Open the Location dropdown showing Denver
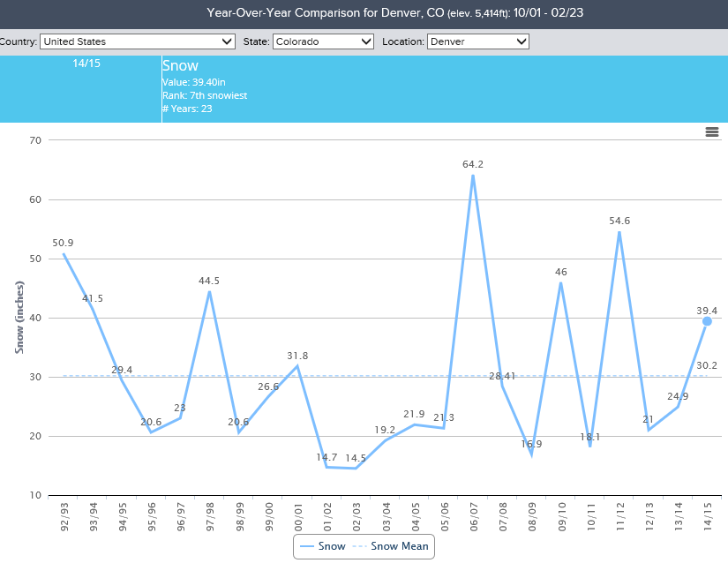The height and width of the screenshot is (563, 728). 477,41
